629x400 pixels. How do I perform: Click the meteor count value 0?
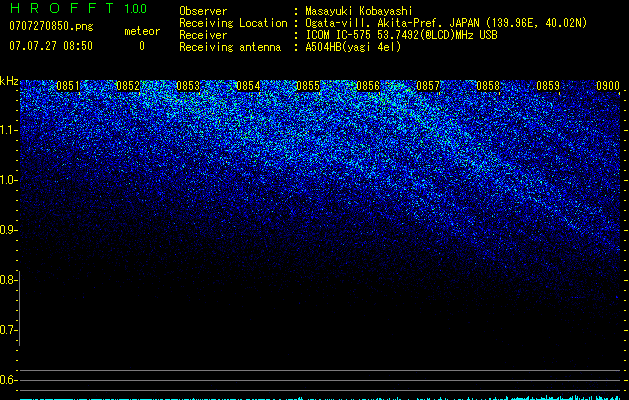142,46
